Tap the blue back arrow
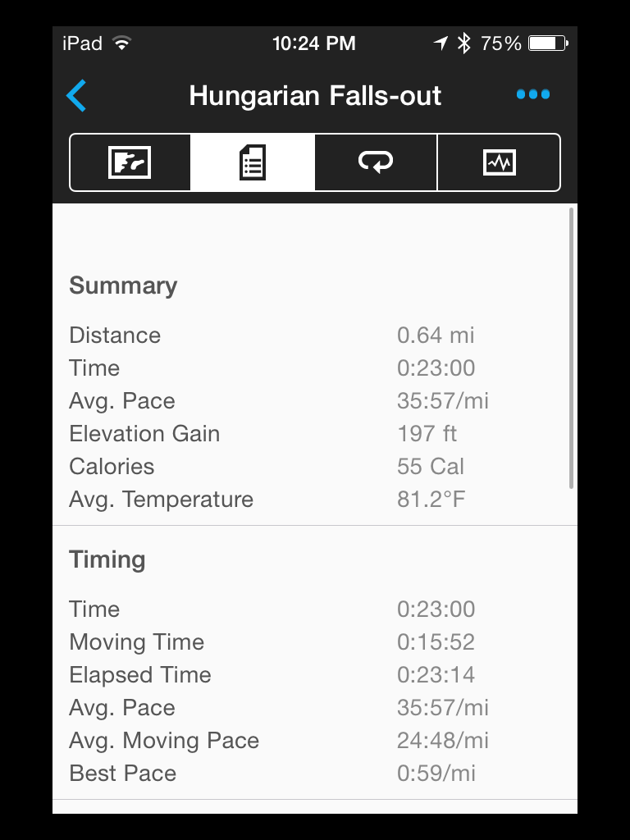The image size is (630, 840). pos(76,96)
